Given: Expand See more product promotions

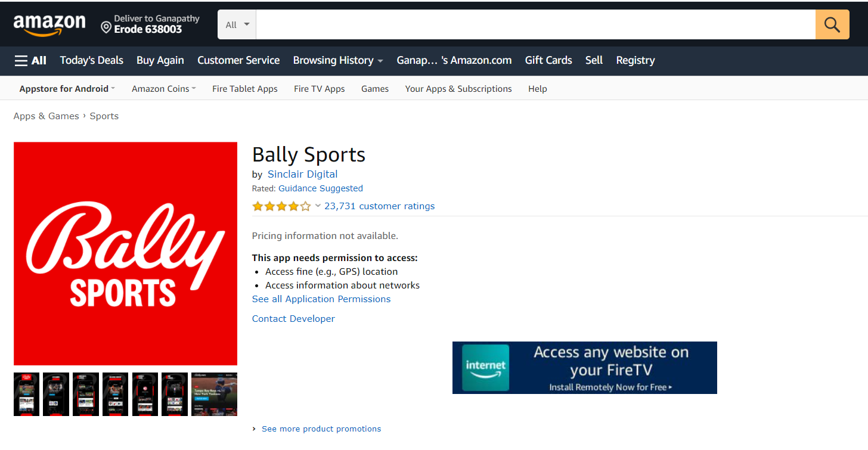Looking at the screenshot, I should tap(321, 429).
